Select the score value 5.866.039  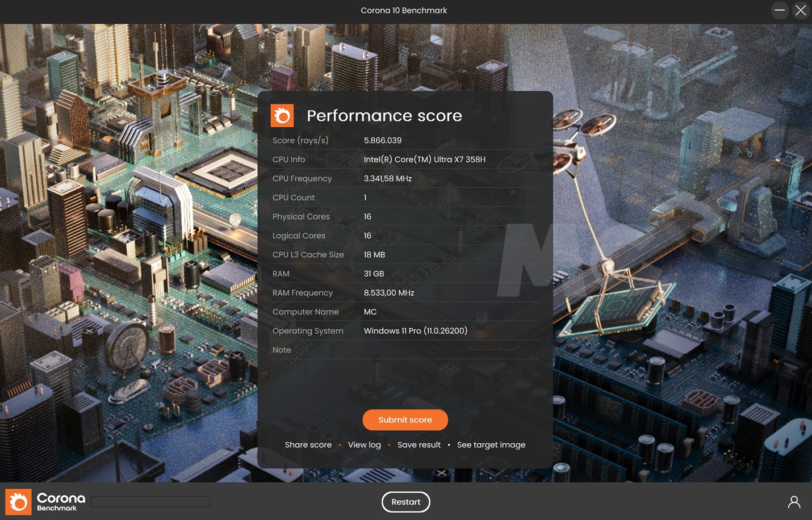click(383, 141)
